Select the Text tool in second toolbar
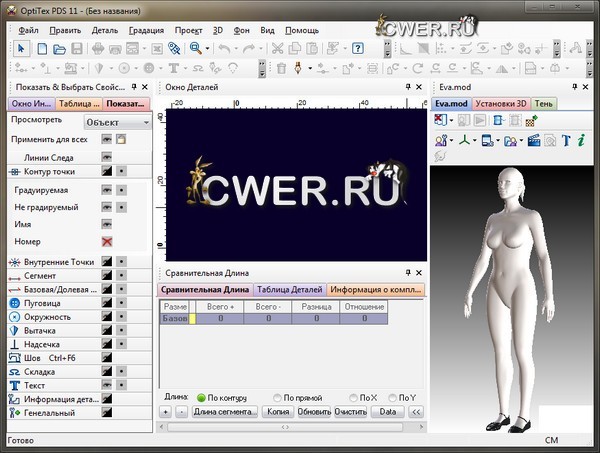 (173, 68)
